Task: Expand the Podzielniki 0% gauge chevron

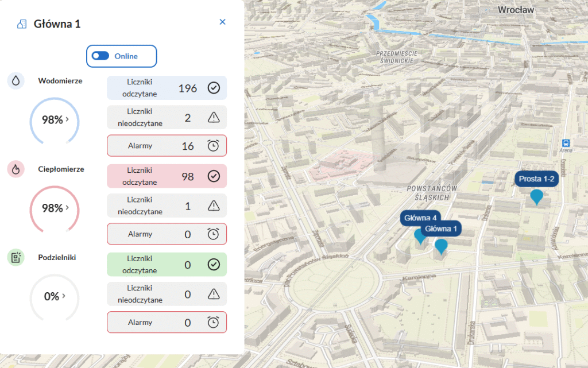Action: click(64, 296)
